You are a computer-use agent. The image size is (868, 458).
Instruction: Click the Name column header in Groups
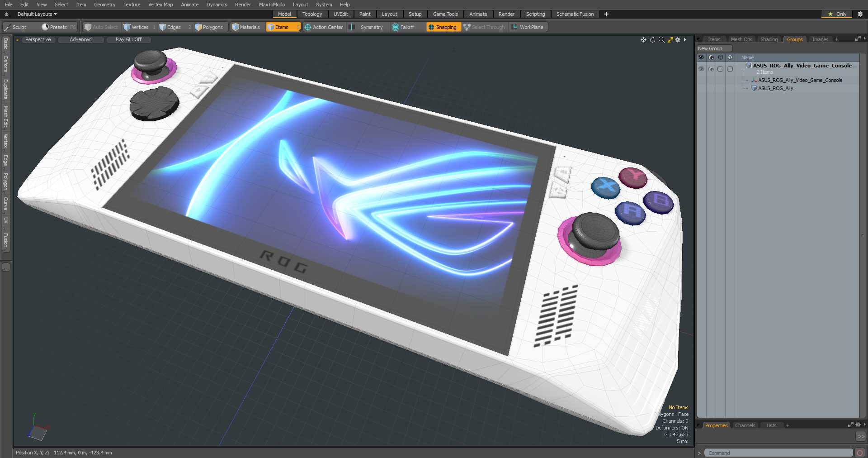[x=747, y=57]
